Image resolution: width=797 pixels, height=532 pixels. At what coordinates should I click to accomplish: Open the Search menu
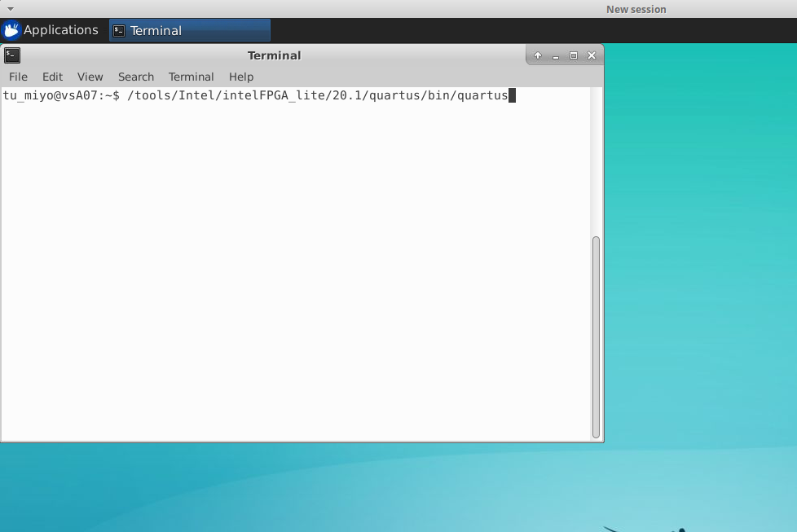[x=135, y=77]
